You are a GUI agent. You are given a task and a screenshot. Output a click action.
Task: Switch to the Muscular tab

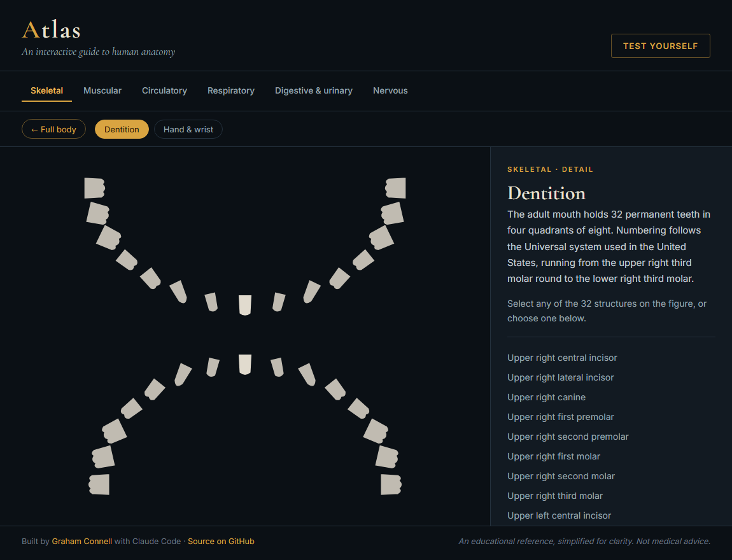[x=102, y=90]
